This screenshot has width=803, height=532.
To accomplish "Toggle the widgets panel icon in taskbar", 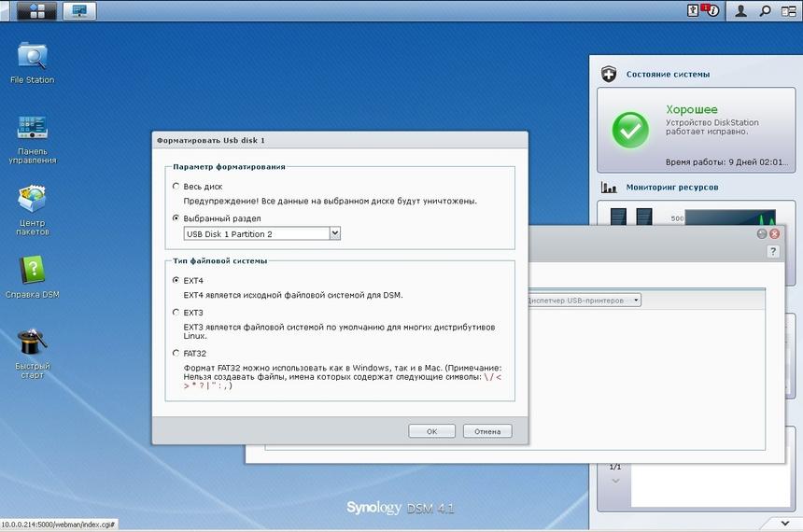I will pos(789,11).
